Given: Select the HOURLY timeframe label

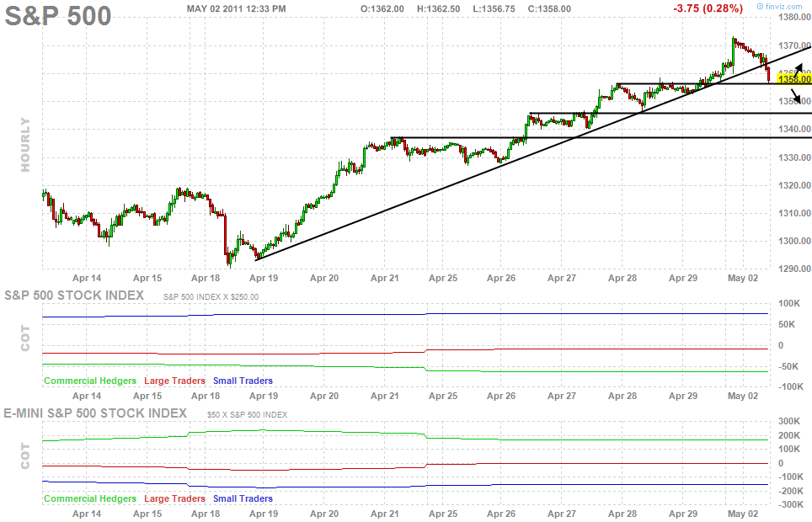Looking at the screenshot, I should point(25,145).
